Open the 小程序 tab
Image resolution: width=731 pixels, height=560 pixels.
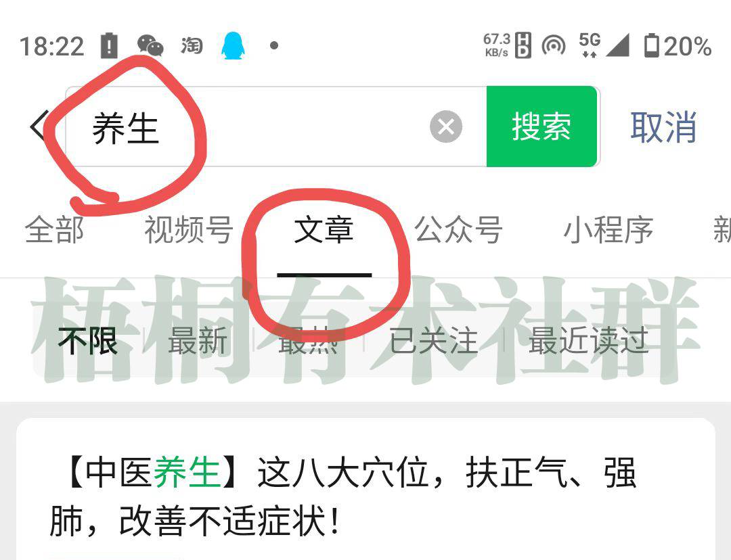[x=608, y=230]
